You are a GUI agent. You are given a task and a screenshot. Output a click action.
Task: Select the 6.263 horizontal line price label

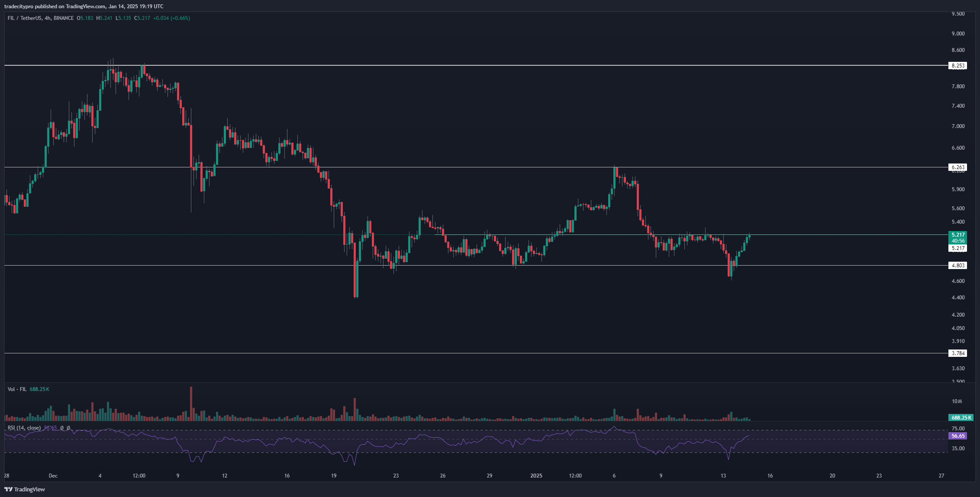pos(957,167)
